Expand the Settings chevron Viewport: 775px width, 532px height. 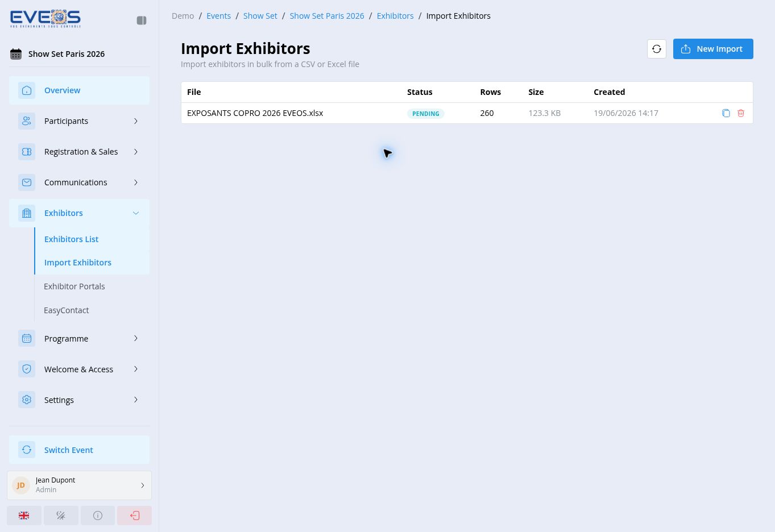point(136,400)
